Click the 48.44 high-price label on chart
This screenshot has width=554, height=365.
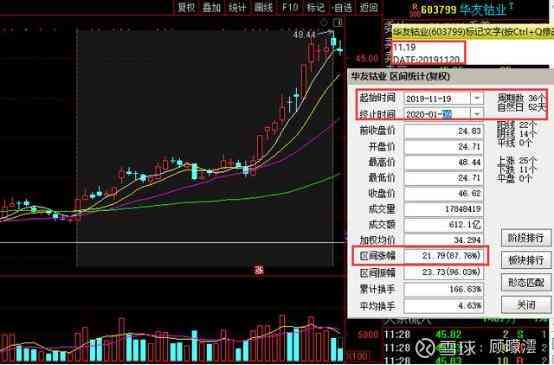[304, 35]
